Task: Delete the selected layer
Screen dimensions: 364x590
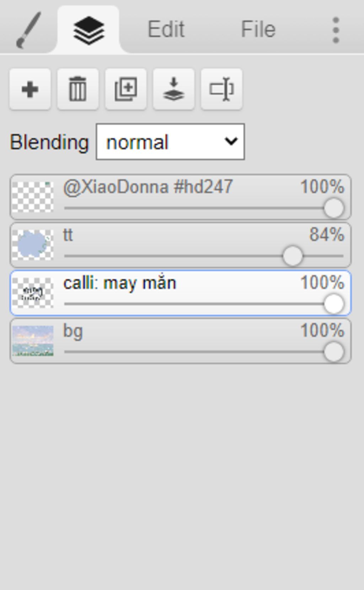Action: coord(78,89)
